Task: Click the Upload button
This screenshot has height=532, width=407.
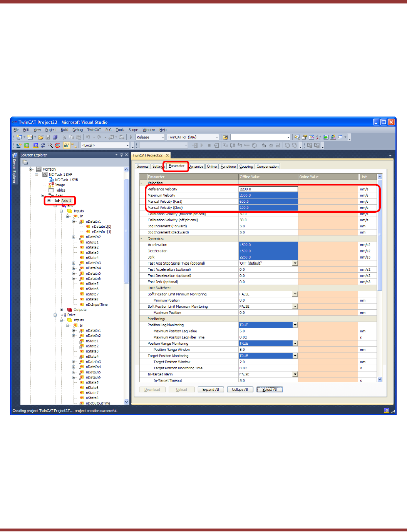Action: [181, 389]
